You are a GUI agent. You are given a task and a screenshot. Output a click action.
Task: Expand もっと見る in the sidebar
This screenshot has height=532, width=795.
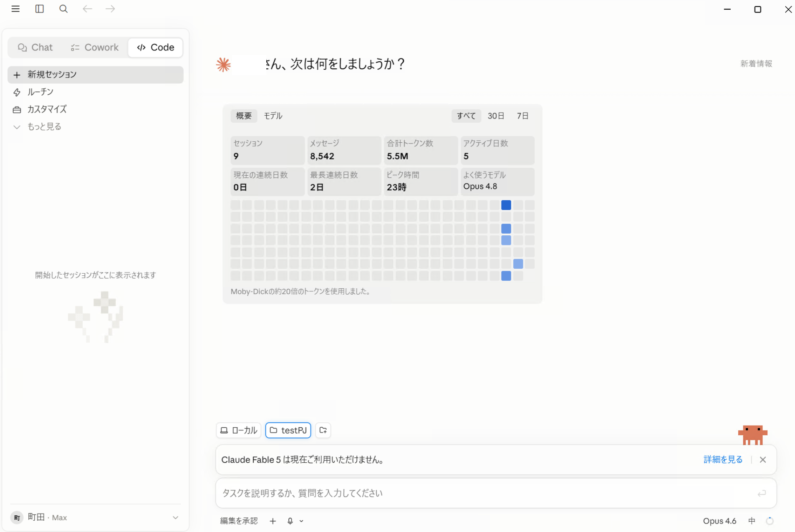tap(96, 127)
